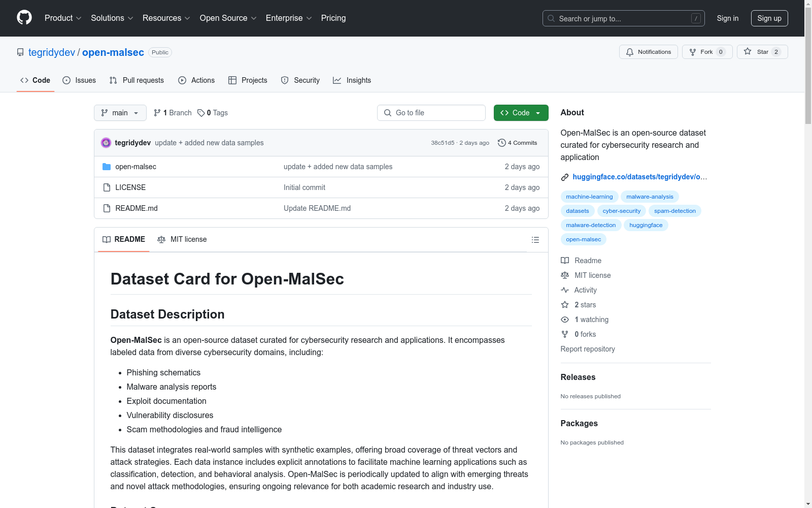Switch to the Insights tab

(x=352, y=80)
